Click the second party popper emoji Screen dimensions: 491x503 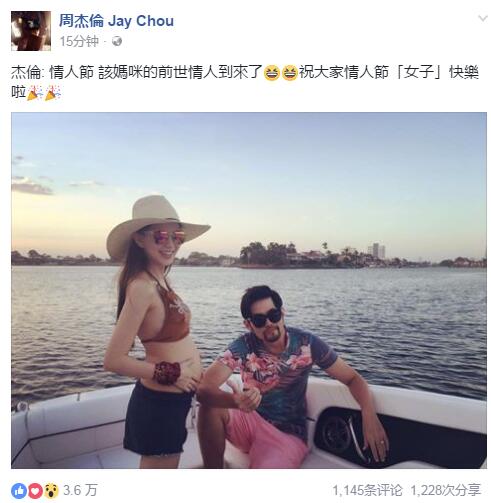pyautogui.click(x=53, y=93)
